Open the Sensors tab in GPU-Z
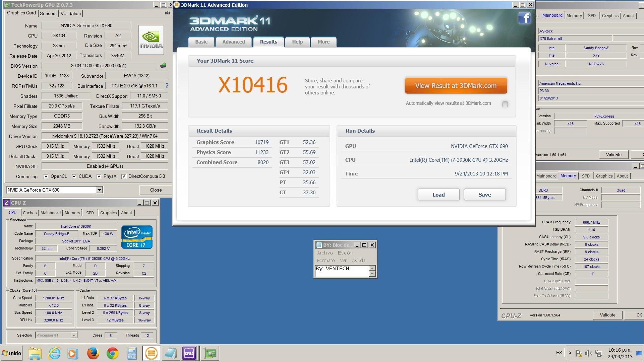The height and width of the screenshot is (362, 644). pyautogui.click(x=48, y=13)
